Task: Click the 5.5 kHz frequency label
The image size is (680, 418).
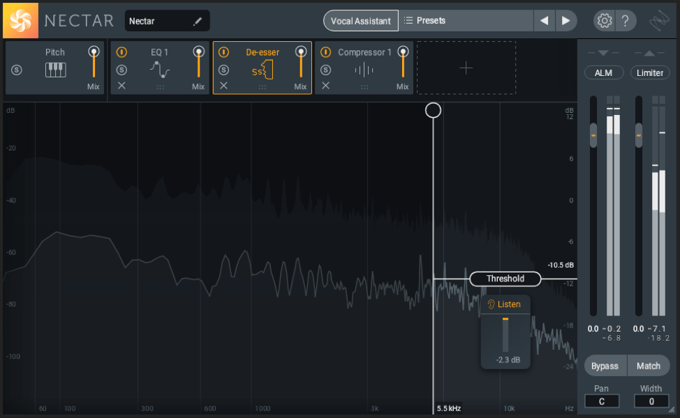Action: coord(449,408)
